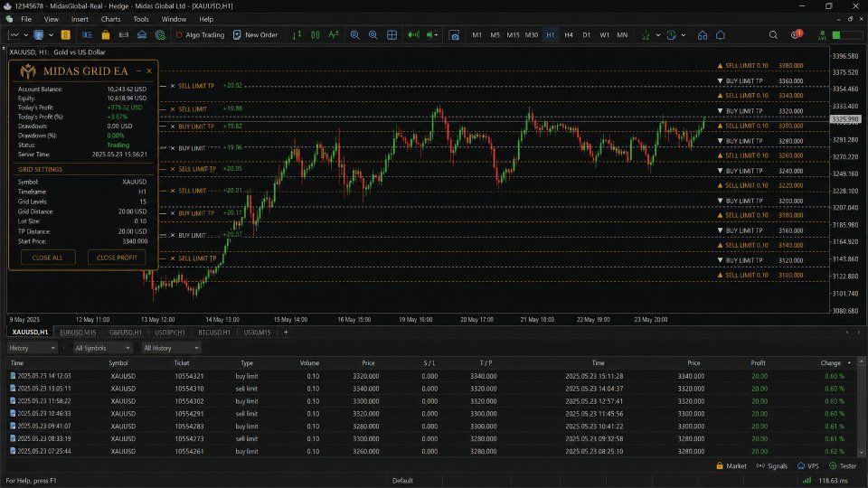Screen dimensions: 868x488
Task: Switch chart to H4 timeframe
Action: click(569, 35)
